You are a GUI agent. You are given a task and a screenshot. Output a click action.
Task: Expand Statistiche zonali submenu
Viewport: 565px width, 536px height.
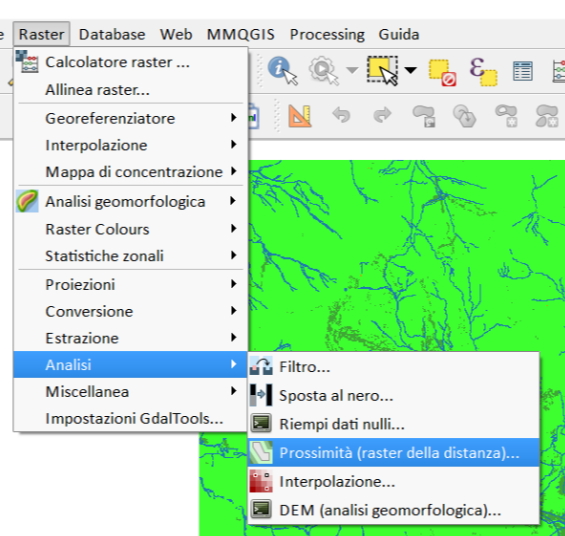point(130,256)
